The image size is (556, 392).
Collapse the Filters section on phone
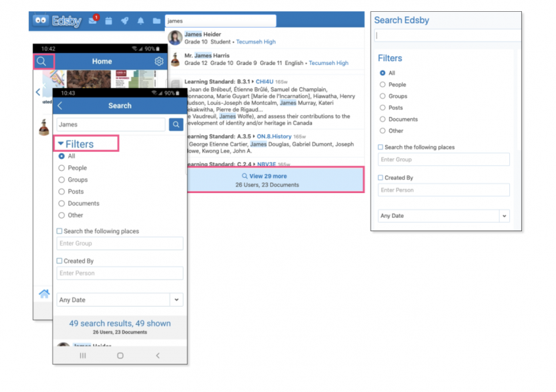pos(76,144)
